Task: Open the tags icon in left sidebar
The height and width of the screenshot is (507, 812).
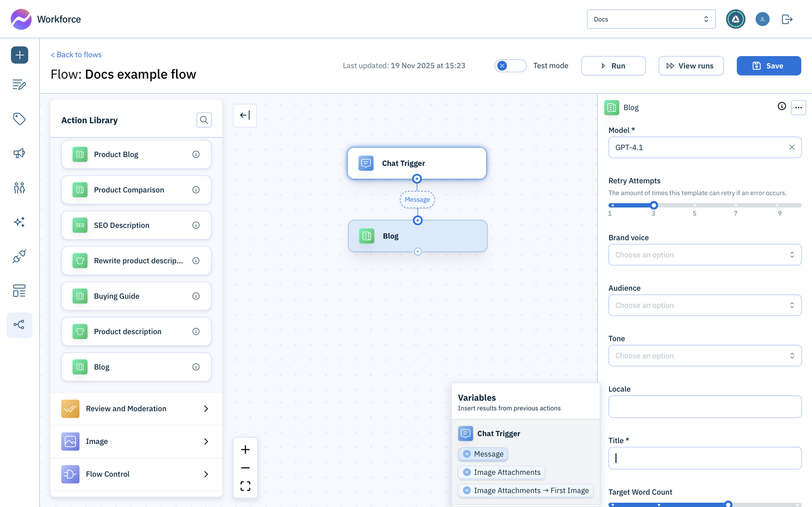Action: click(19, 119)
